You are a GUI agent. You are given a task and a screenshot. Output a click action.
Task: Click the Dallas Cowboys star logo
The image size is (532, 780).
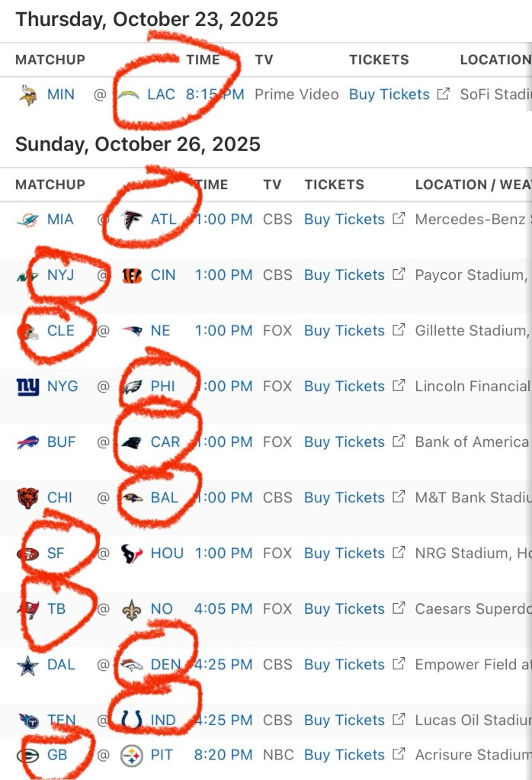point(27,665)
